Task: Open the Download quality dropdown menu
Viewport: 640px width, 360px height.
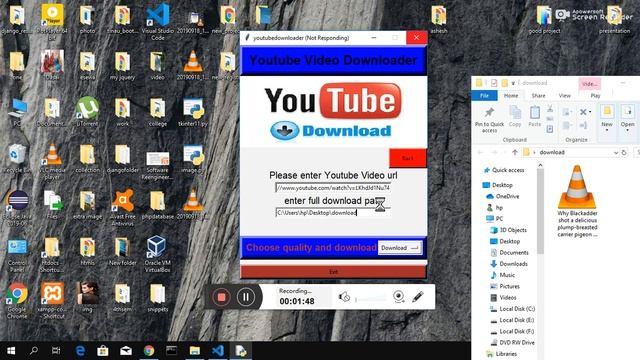Action: point(400,248)
